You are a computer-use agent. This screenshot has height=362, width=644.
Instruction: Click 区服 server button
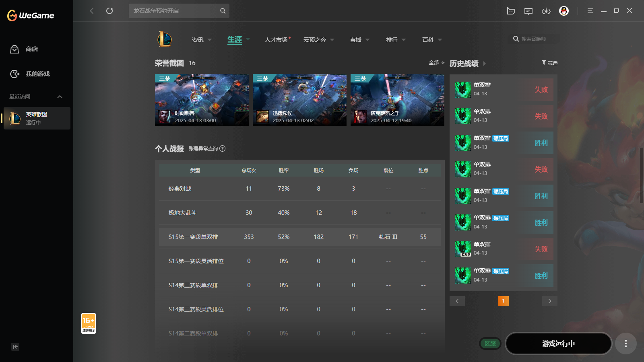pos(490,343)
